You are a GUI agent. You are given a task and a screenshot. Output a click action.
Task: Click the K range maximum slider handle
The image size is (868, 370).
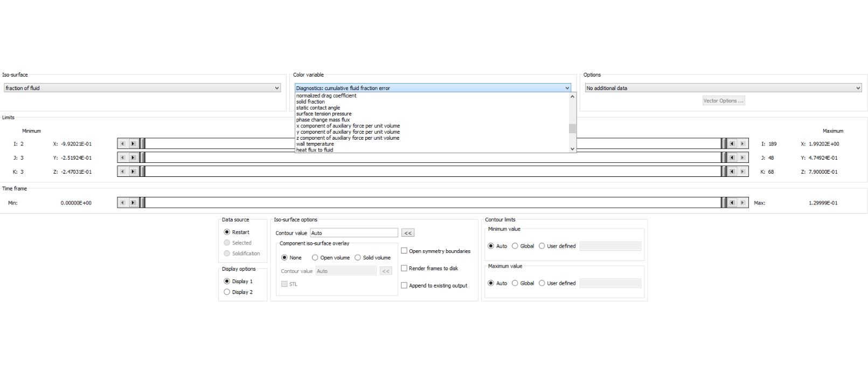tap(724, 172)
